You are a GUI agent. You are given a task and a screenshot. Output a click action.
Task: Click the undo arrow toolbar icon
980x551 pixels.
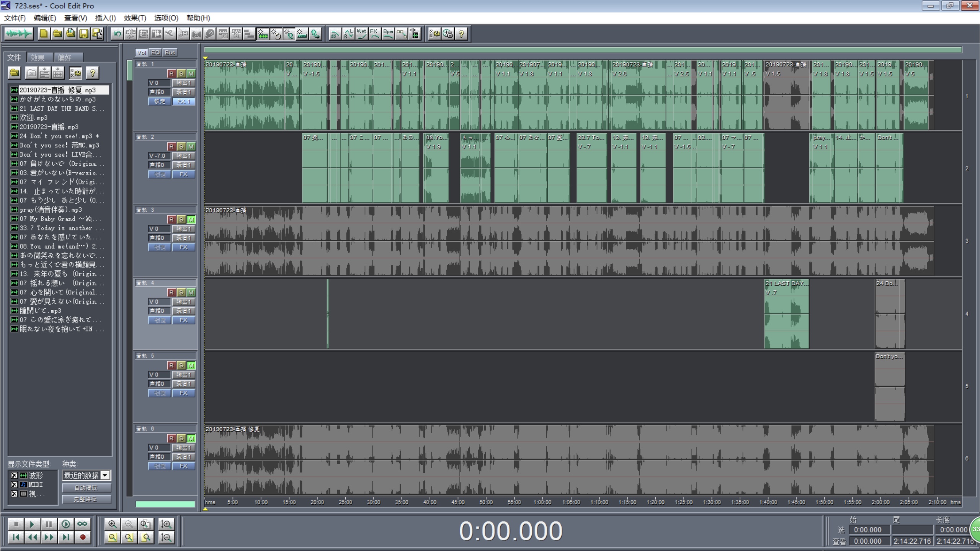(x=117, y=34)
